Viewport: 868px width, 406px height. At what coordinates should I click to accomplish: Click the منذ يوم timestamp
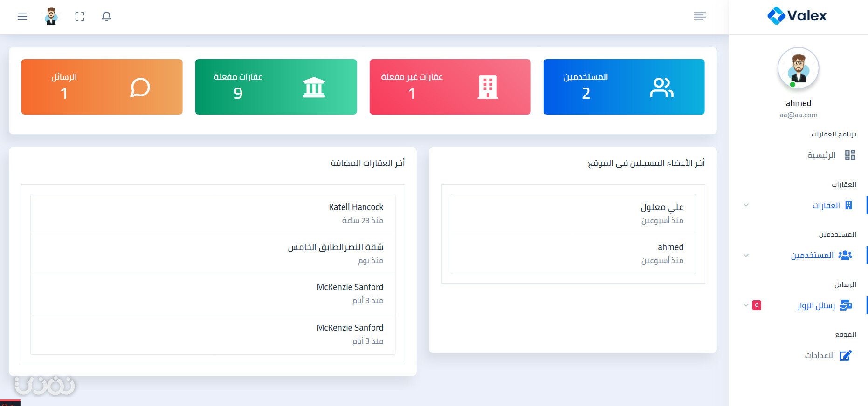371,261
